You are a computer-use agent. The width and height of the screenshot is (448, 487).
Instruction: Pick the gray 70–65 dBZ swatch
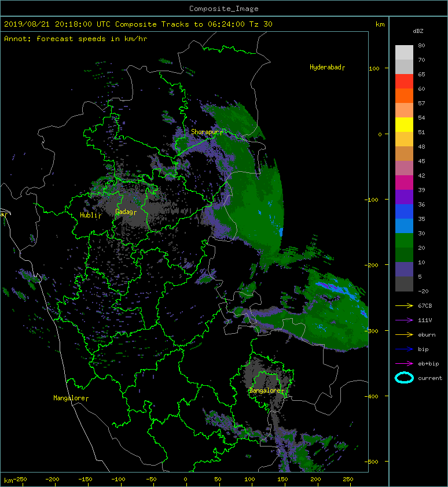(404, 67)
